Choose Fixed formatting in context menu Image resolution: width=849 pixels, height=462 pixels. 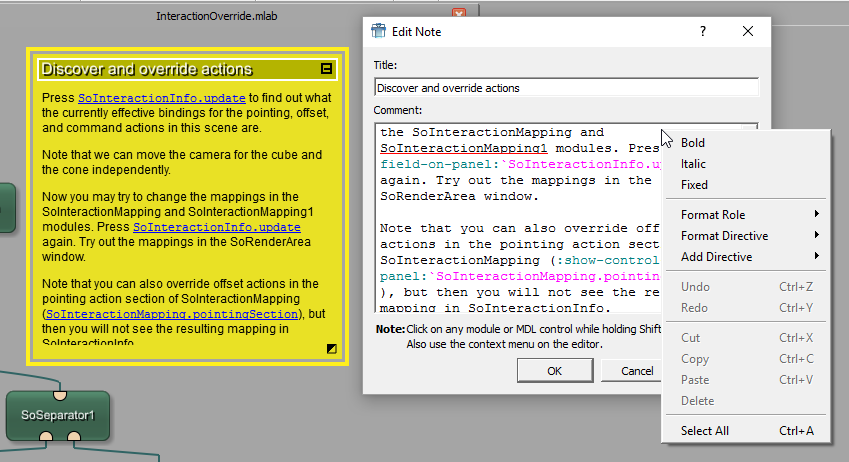(x=694, y=185)
